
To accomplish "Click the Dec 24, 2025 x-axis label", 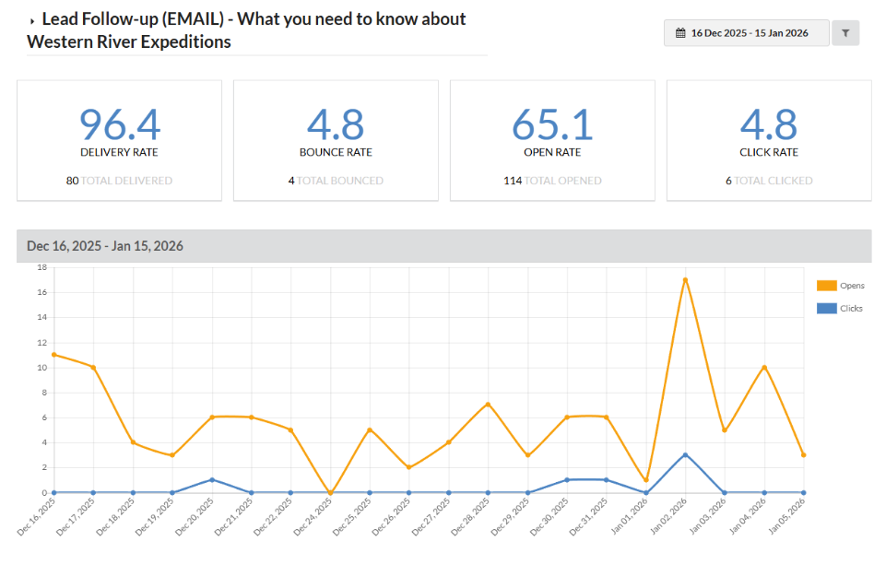I will point(313,517).
